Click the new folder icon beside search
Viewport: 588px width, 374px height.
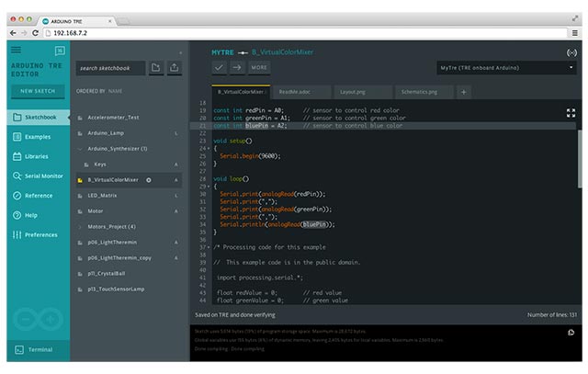[156, 67]
